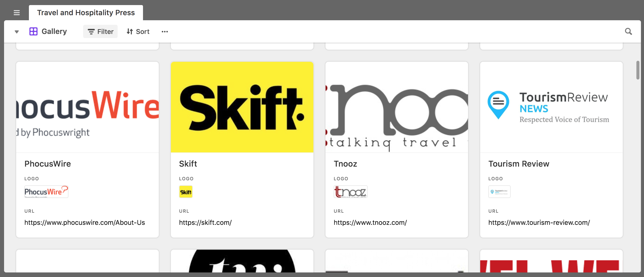Open the hamburger sidebar menu

point(16,13)
